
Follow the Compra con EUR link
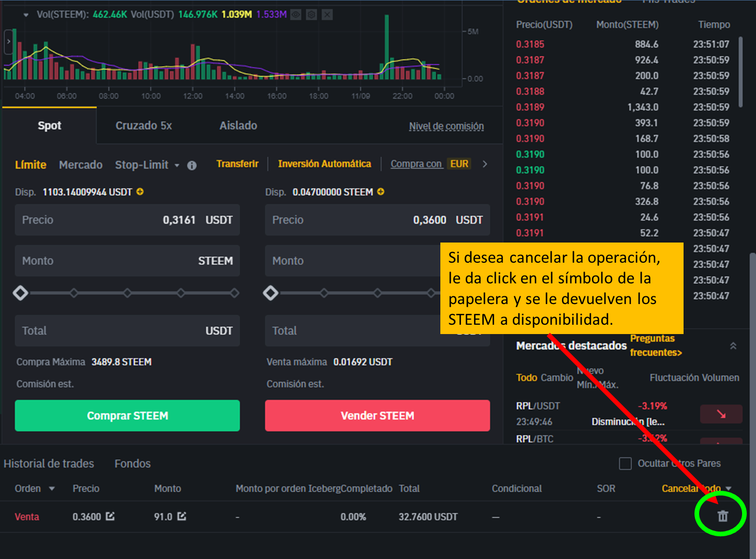(430, 164)
